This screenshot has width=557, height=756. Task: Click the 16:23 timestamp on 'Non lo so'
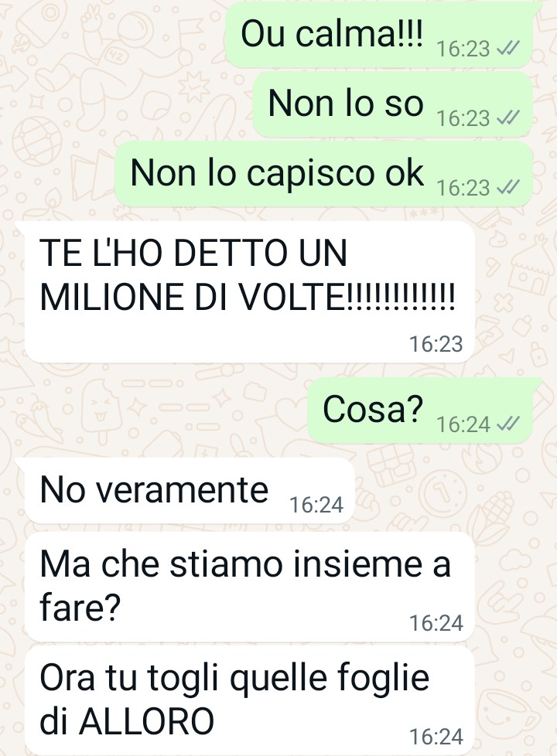click(463, 118)
